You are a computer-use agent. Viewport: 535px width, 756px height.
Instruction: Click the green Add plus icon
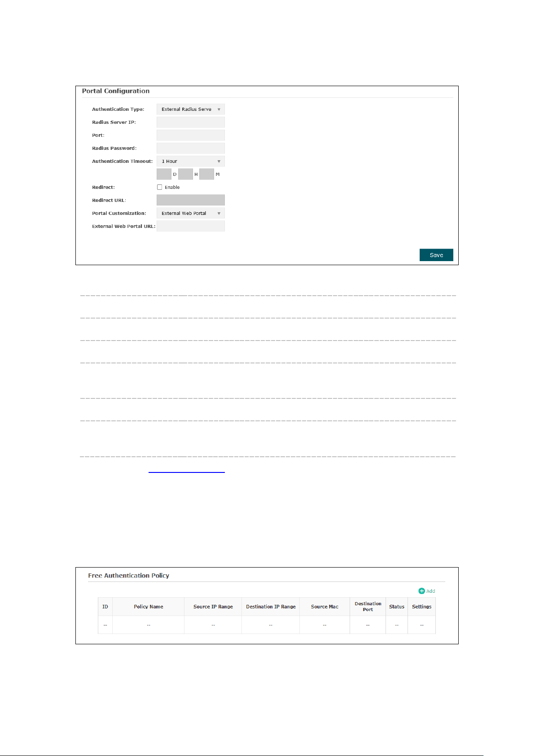pyautogui.click(x=421, y=591)
